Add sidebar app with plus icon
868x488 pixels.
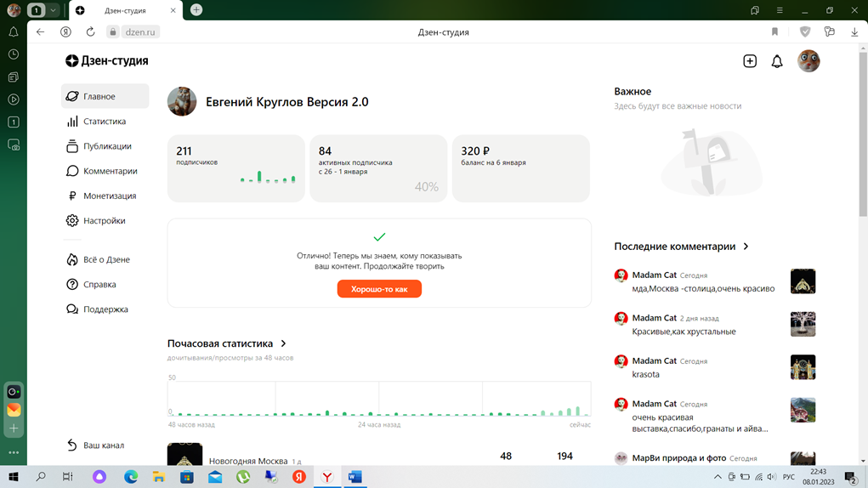(x=14, y=428)
